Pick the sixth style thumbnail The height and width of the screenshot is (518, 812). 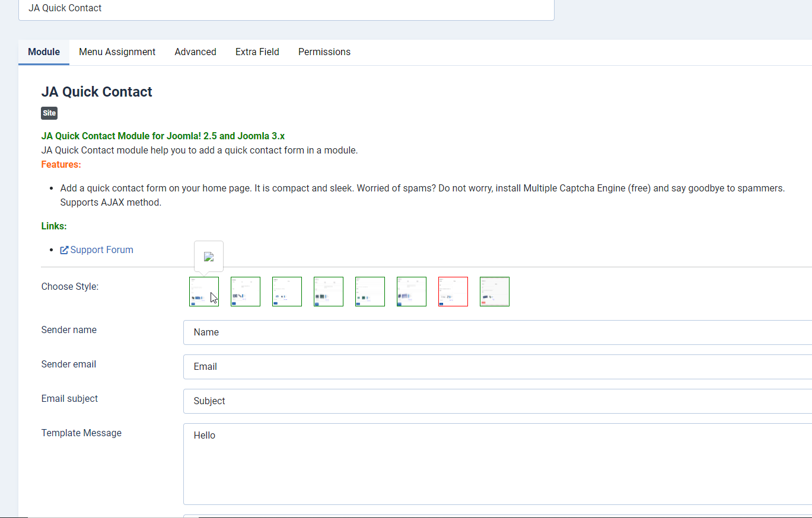pyautogui.click(x=412, y=292)
